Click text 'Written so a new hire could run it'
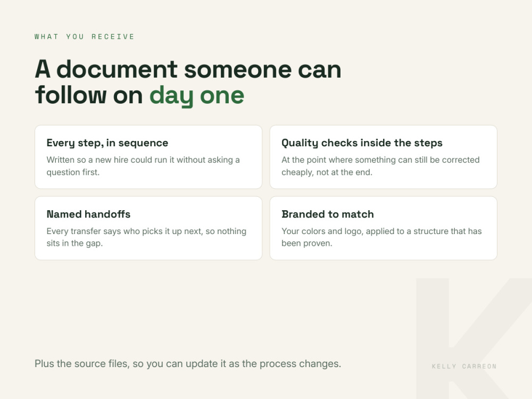Image resolution: width=532 pixels, height=399 pixels. 110,160
